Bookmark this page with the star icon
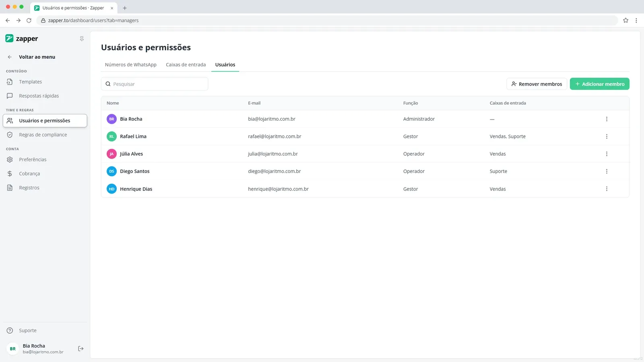Image resolution: width=644 pixels, height=362 pixels. coord(625,21)
